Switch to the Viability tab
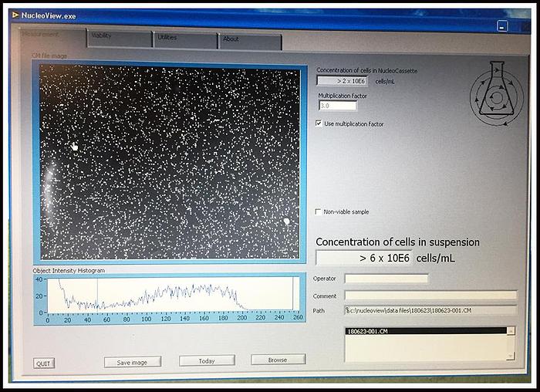The width and height of the screenshot is (540, 392). 118,38
